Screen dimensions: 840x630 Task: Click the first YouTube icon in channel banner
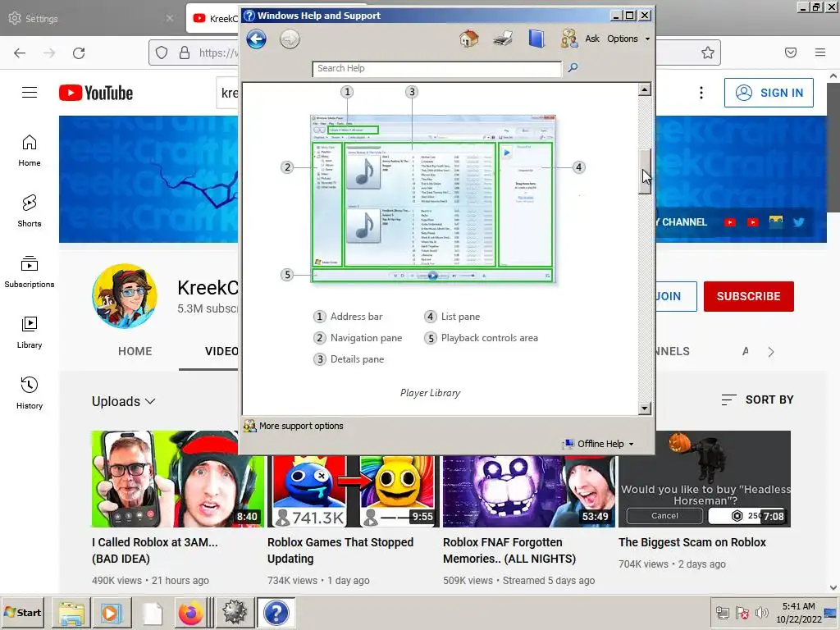click(729, 221)
